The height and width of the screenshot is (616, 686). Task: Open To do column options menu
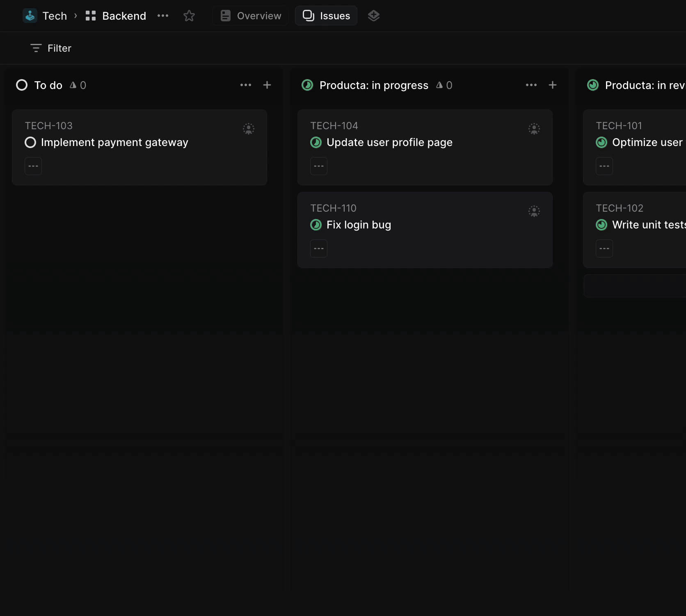click(x=246, y=85)
